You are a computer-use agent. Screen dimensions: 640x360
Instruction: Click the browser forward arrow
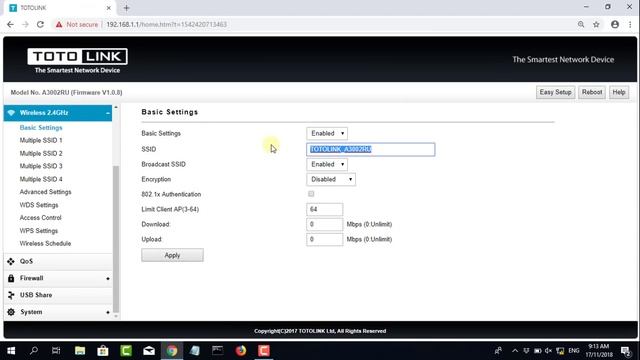click(25, 24)
